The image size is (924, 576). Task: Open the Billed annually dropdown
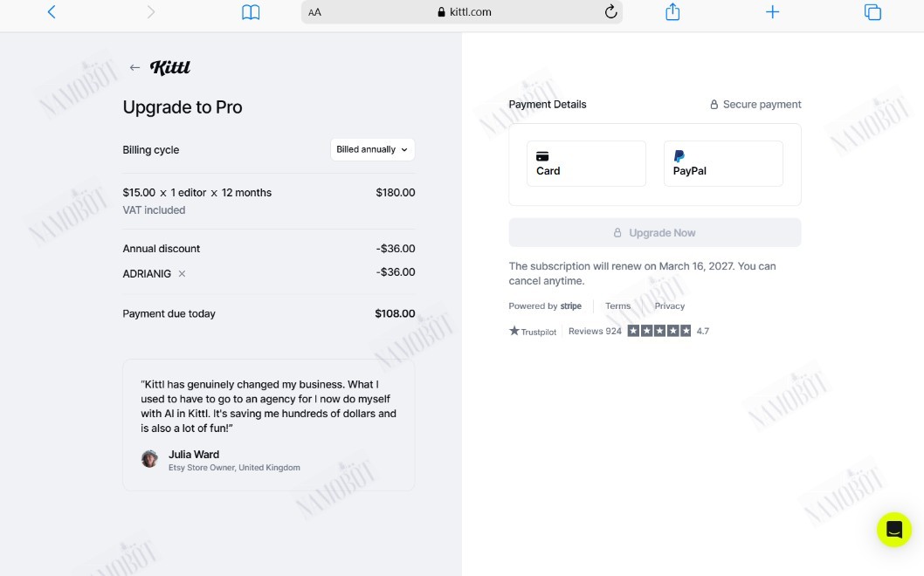point(372,149)
